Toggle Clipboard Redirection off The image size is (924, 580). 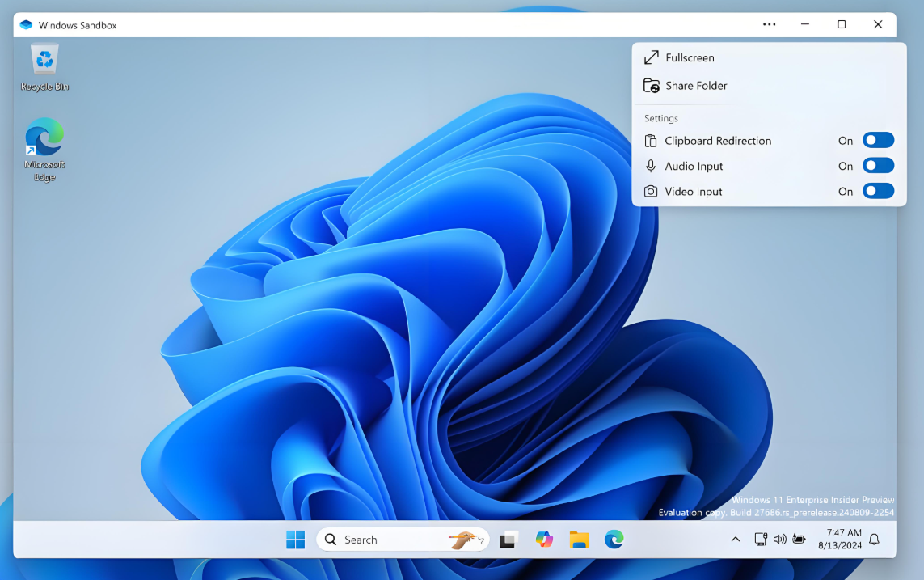point(878,140)
